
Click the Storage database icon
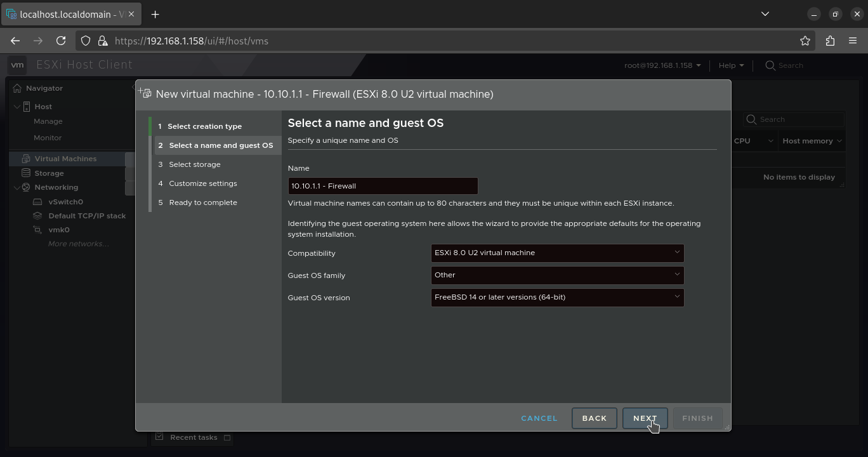[26, 173]
